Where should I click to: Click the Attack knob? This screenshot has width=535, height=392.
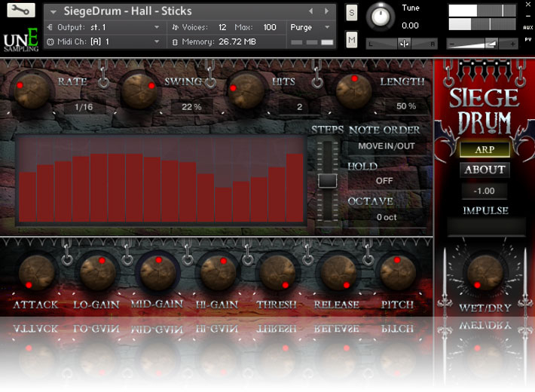[x=35, y=273]
